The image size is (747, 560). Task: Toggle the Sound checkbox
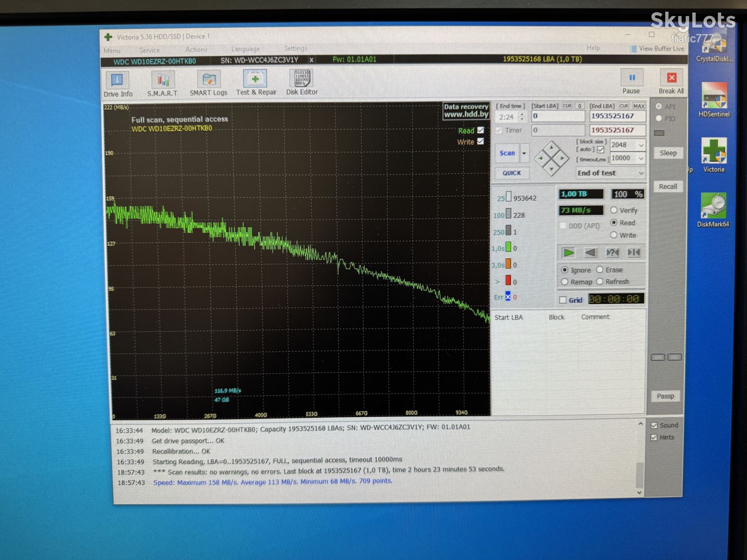click(x=654, y=425)
